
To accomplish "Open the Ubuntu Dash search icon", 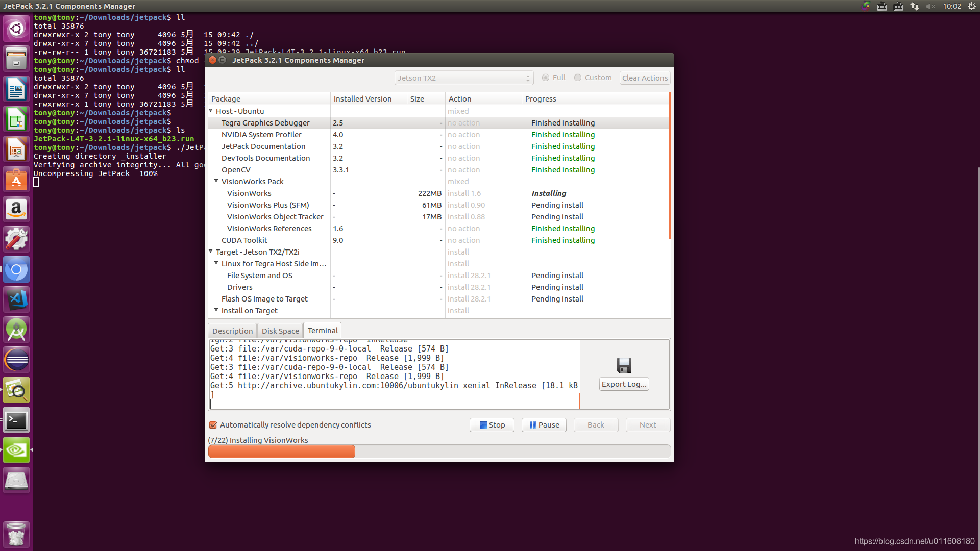I will pyautogui.click(x=16, y=28).
